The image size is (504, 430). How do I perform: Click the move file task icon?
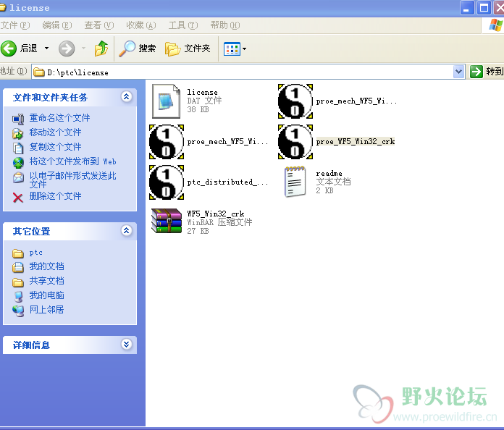click(x=18, y=133)
